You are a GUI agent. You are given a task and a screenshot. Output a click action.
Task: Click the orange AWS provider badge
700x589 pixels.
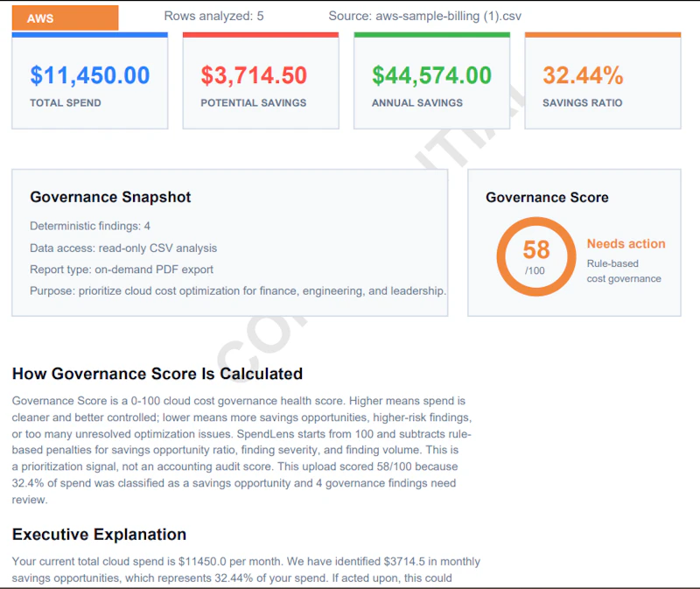click(x=65, y=18)
